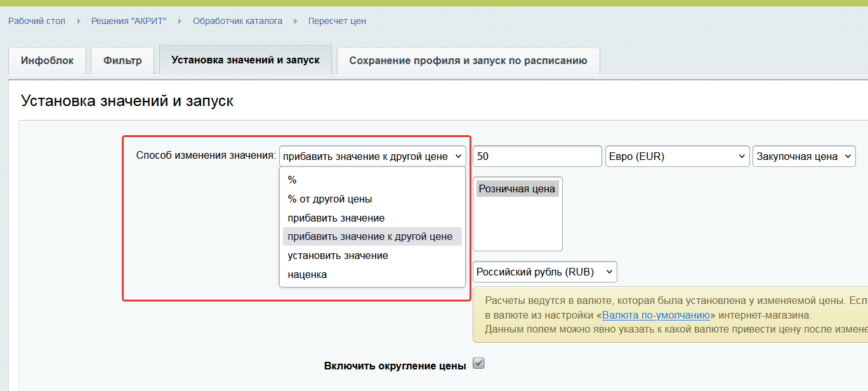Screen dimensions: 868x391
Task: Open Сохранение профиля и запуск по расписанию tab
Action: [x=468, y=61]
